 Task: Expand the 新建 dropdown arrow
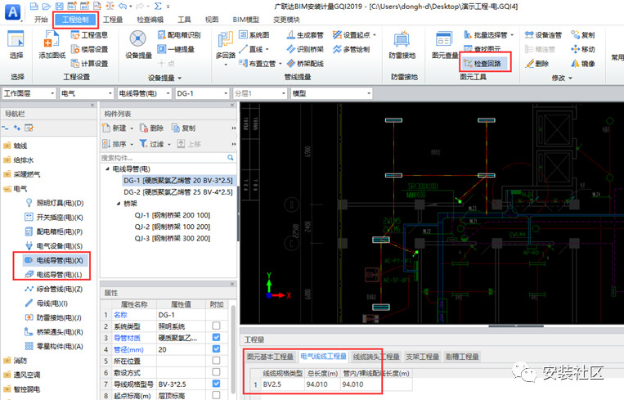132,128
